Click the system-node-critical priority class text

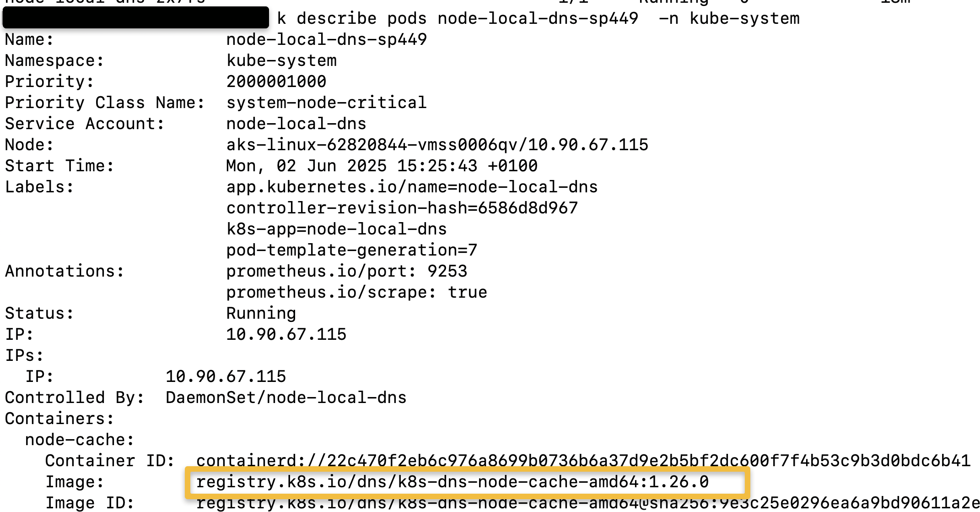pos(327,103)
